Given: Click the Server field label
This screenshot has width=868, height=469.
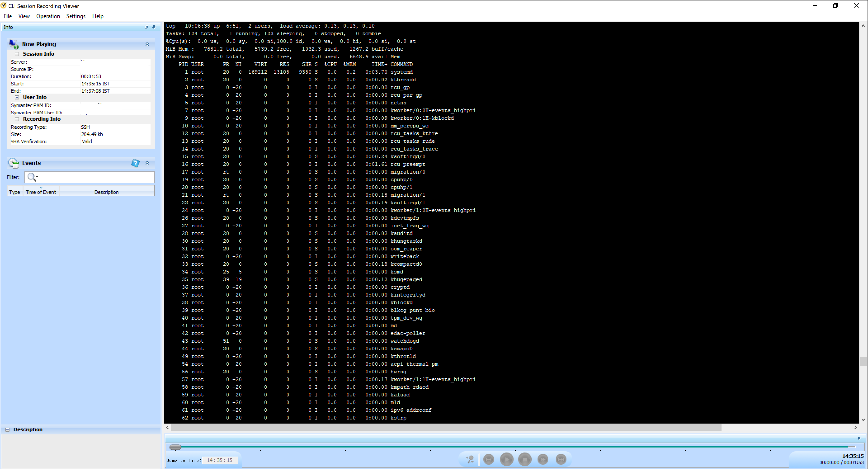Looking at the screenshot, I should point(19,62).
